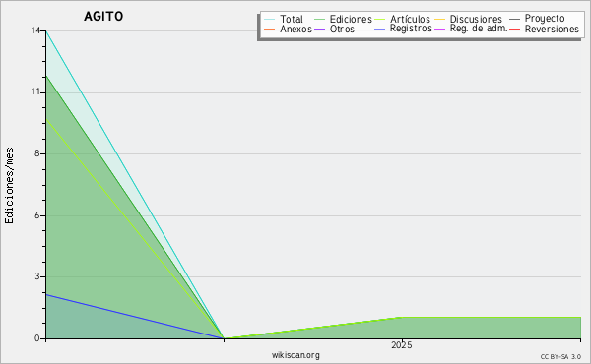Image resolution: width=591 pixels, height=364 pixels.
Task: Click the Registros legend label
Action: click(411, 29)
